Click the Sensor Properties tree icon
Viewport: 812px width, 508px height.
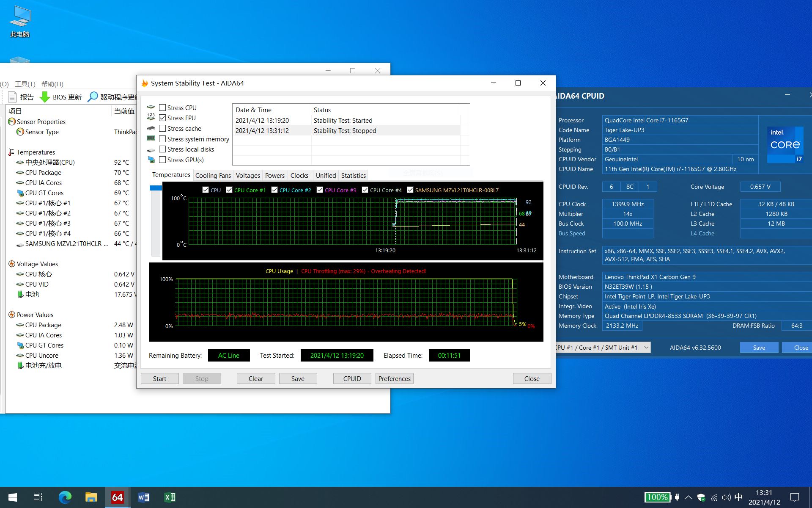coord(12,121)
